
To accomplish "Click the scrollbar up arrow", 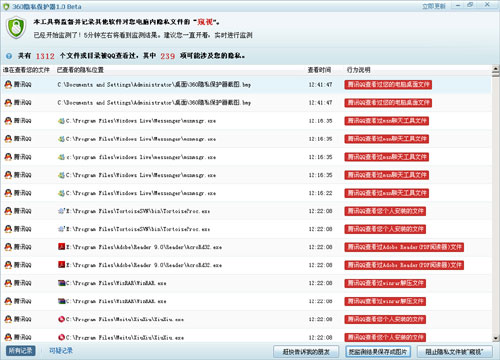I will click(x=496, y=69).
